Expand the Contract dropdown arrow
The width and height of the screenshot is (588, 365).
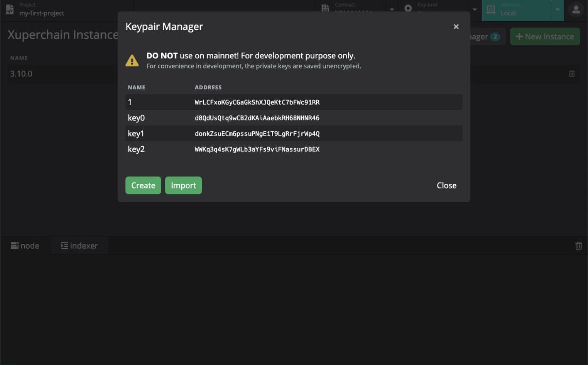[392, 9]
